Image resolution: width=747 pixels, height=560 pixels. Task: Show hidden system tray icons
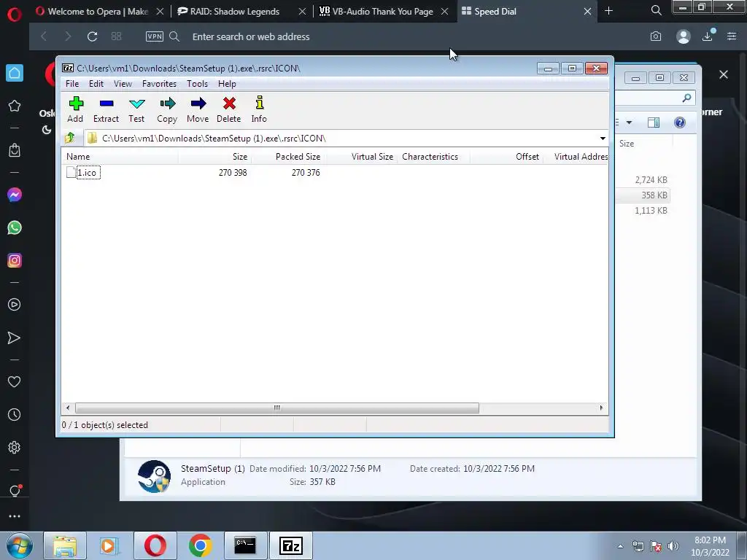620,546
